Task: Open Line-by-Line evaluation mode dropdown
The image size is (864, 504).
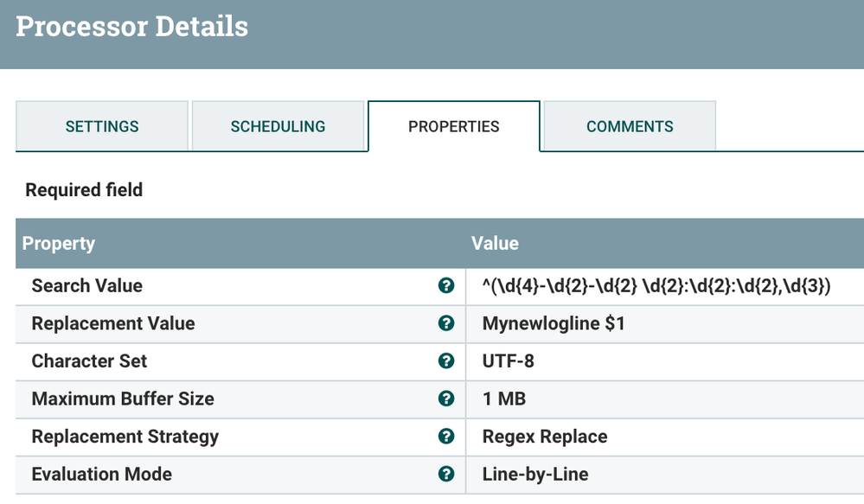Action: tap(535, 474)
